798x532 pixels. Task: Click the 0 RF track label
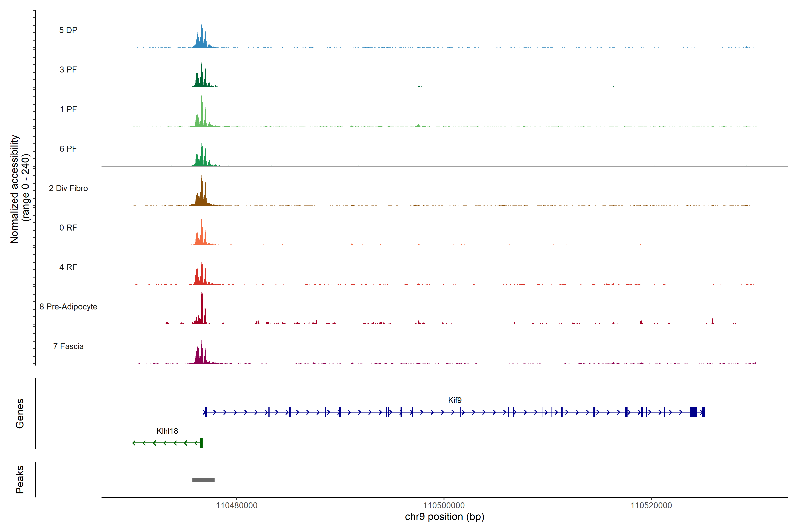[x=68, y=228]
